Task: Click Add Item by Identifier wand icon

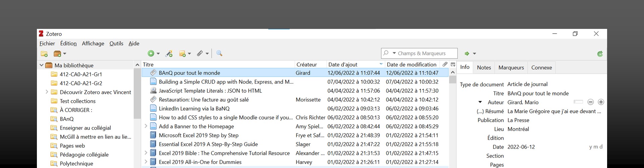Action: [169, 53]
